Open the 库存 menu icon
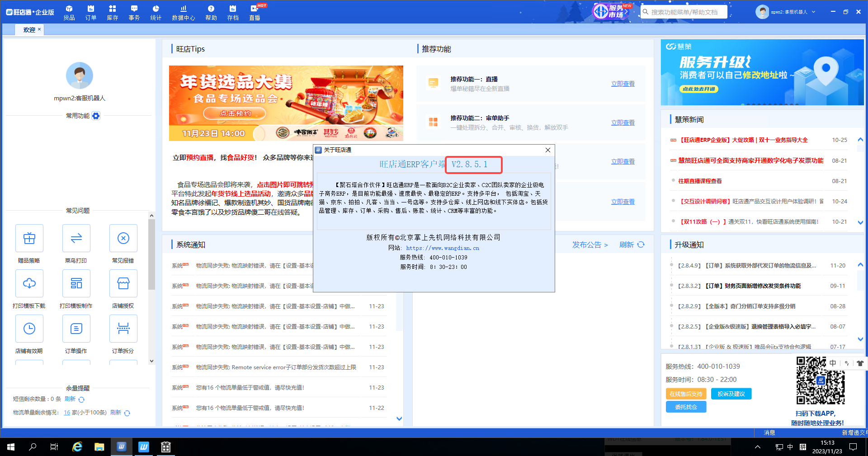This screenshot has width=868, height=456. pos(113,12)
